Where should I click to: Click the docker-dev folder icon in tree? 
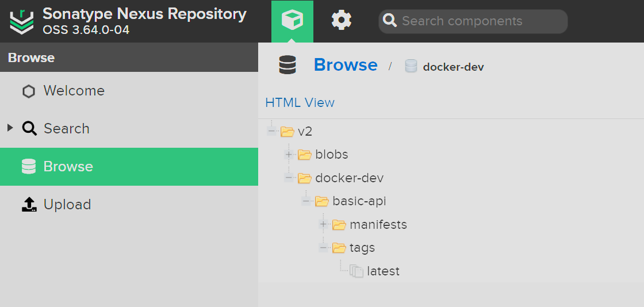pyautogui.click(x=305, y=178)
